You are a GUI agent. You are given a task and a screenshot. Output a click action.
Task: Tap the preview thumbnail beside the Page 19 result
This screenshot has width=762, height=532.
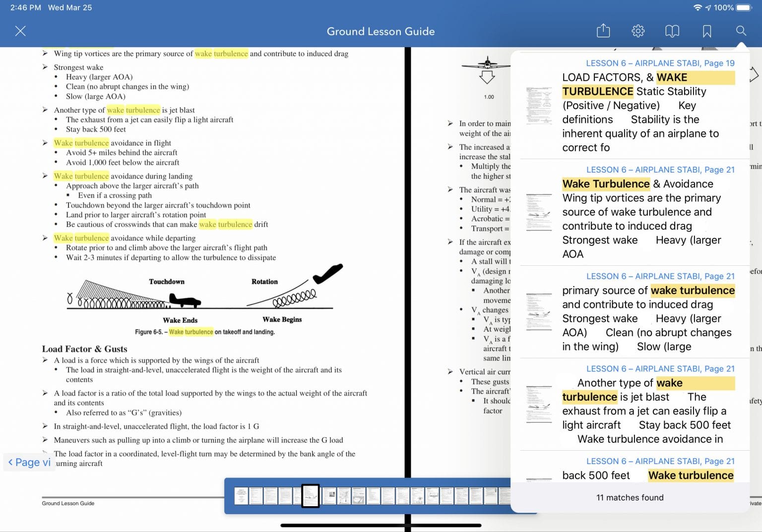click(539, 106)
